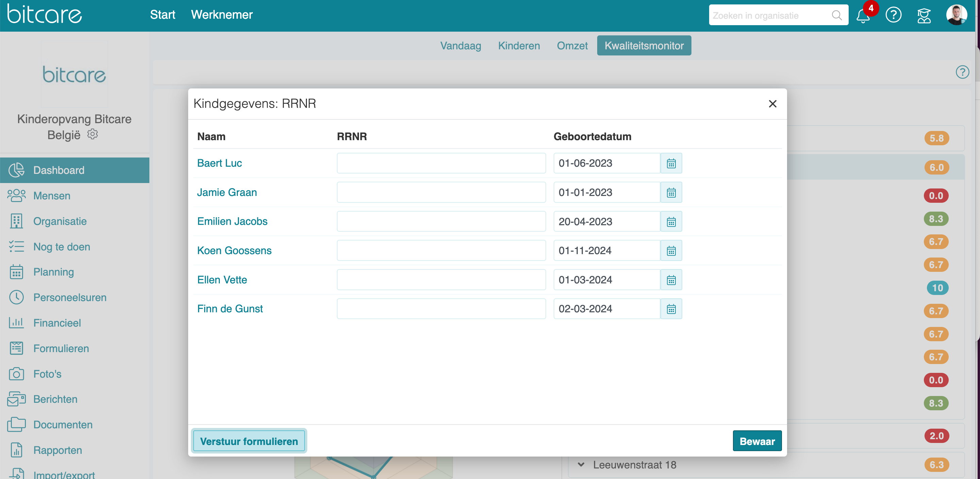Open settings gear next to België
This screenshot has height=479, width=980.
pyautogui.click(x=93, y=134)
